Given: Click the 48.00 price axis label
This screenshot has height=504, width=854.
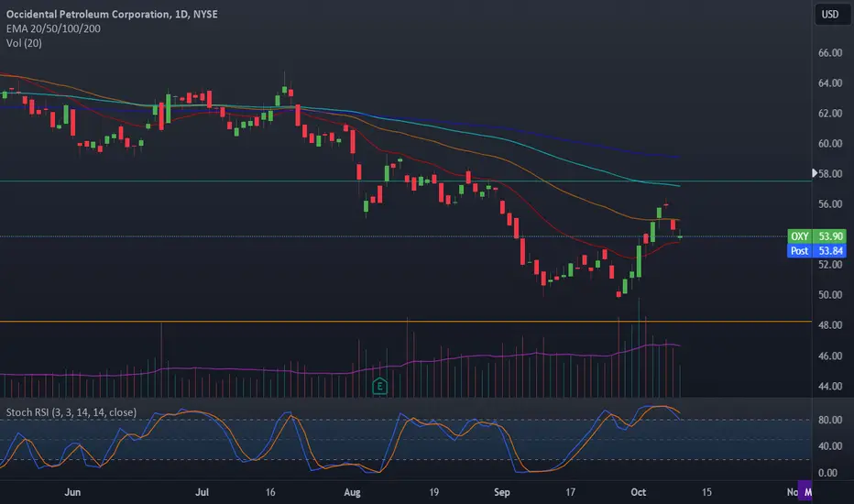Looking at the screenshot, I should tap(830, 325).
